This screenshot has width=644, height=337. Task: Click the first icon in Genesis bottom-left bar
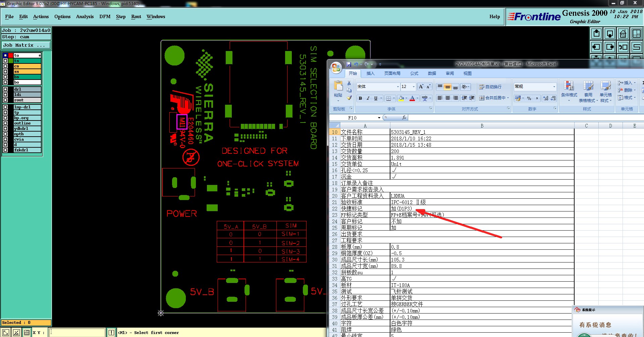coord(6,333)
